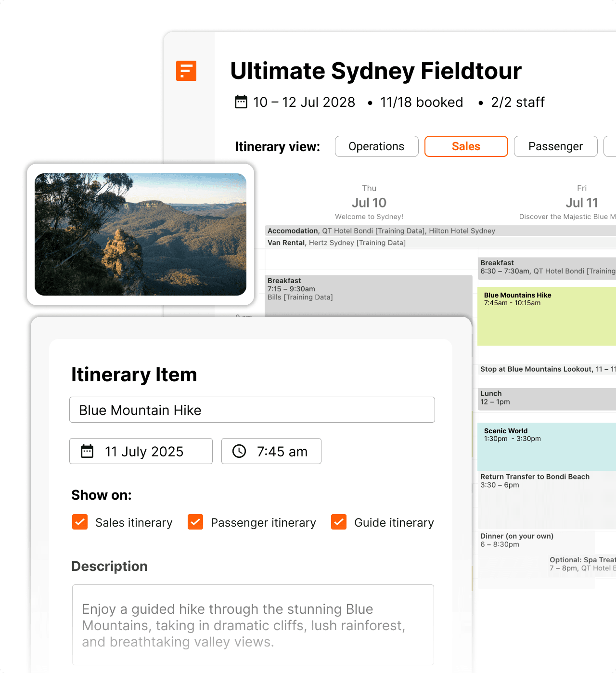Disable the Passenger itinerary checkbox
The height and width of the screenshot is (673, 616).
click(195, 522)
